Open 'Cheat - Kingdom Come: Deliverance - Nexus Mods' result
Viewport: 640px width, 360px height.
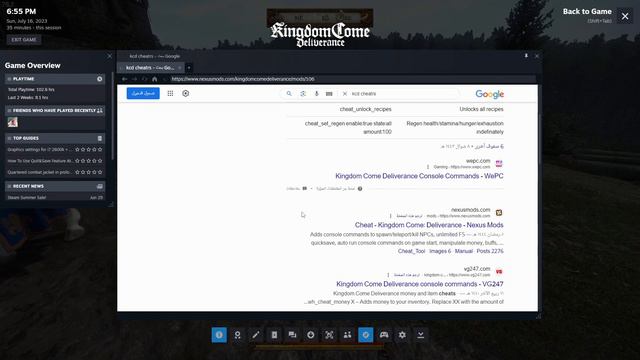tap(429, 225)
